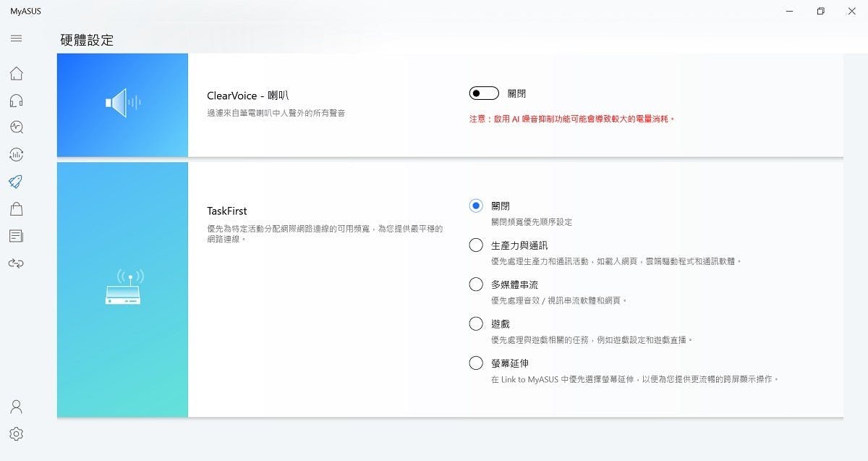Viewport: 868px width, 461px height.
Task: Select the 關閉 TaskFirst radio option
Action: 475,206
